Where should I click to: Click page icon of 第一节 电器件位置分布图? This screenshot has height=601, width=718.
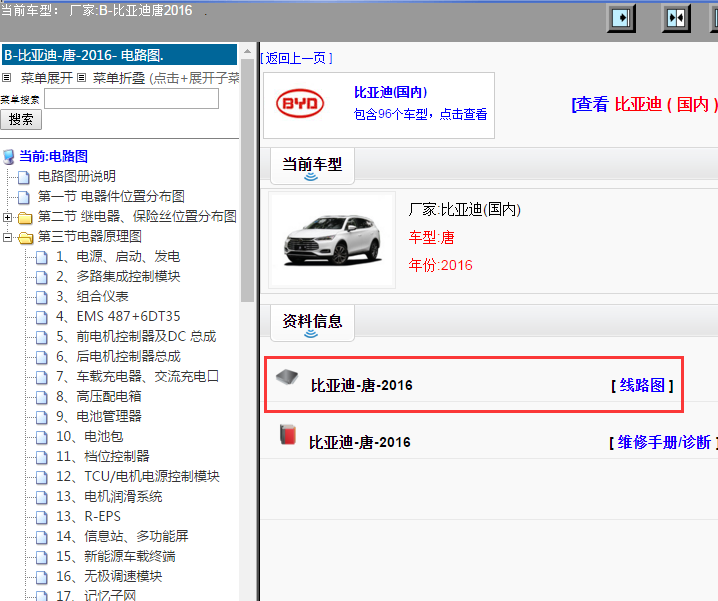point(24,197)
